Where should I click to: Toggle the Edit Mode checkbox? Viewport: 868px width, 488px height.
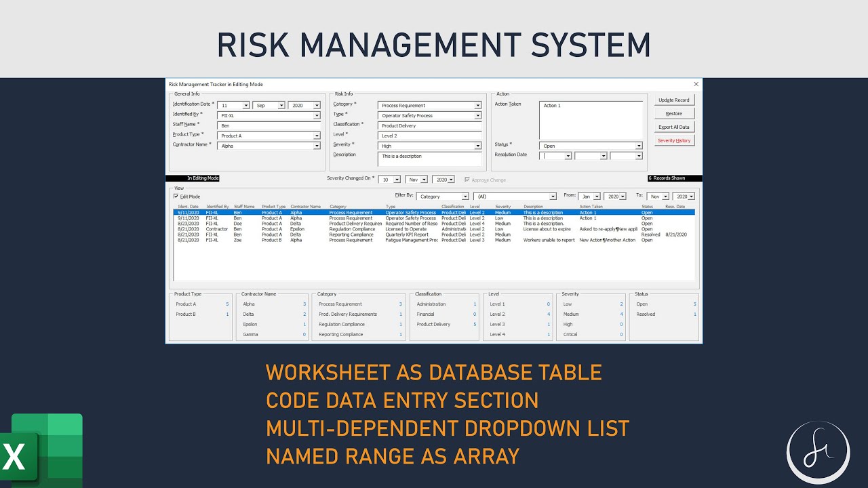[x=176, y=197]
